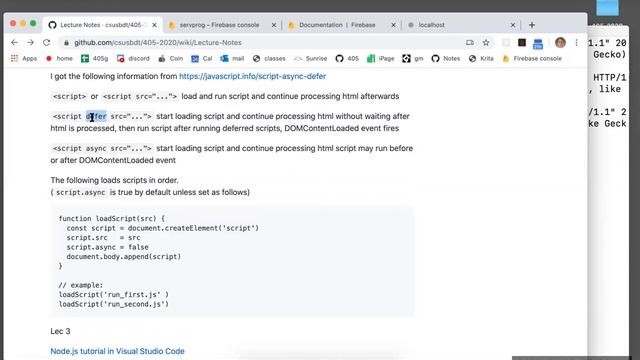The height and width of the screenshot is (360, 640).
Task: Click the highlighted 'defer' word
Action: [96, 116]
